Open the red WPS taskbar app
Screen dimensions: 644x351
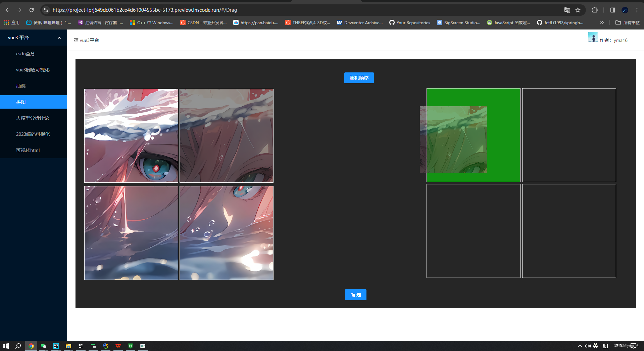(x=118, y=346)
